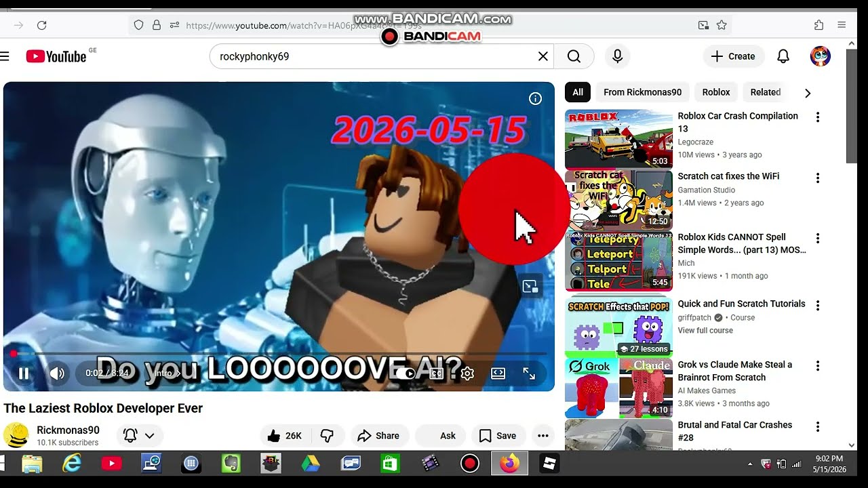The image size is (868, 488).
Task: Open Google Drive taskbar icon
Action: 311,464
